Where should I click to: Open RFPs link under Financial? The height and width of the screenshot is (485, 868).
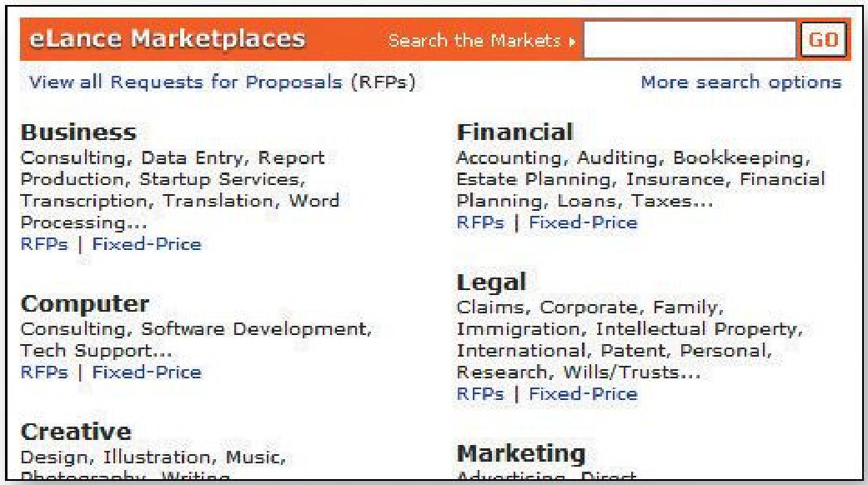[480, 222]
